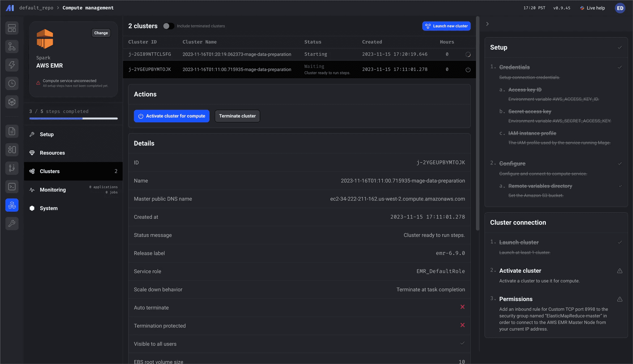The height and width of the screenshot is (364, 633).
Task: Click the emr-6.9.0 release label value
Action: (450, 253)
